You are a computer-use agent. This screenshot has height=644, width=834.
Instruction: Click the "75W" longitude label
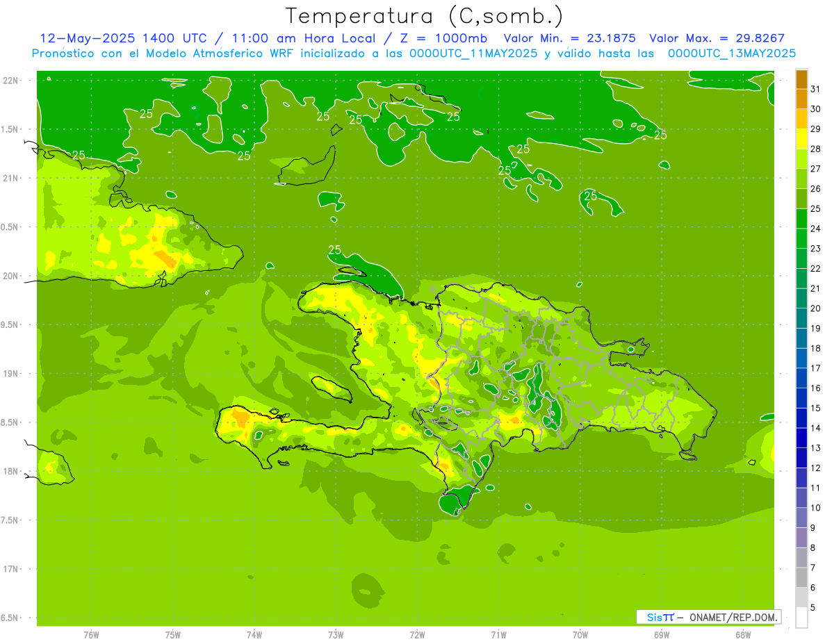(173, 635)
